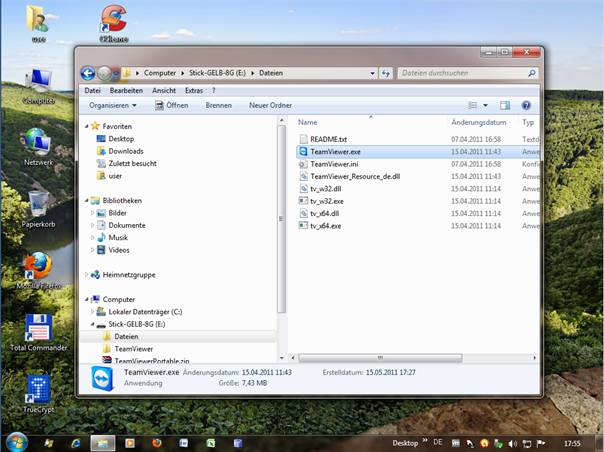Collapse the Favoriten tree section
This screenshot has height=452, width=604.
pos(87,126)
